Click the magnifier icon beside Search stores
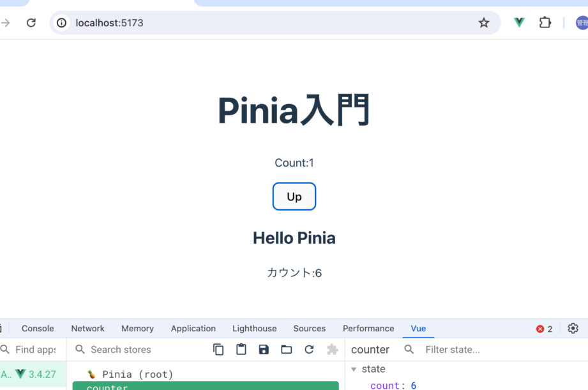 [80, 350]
